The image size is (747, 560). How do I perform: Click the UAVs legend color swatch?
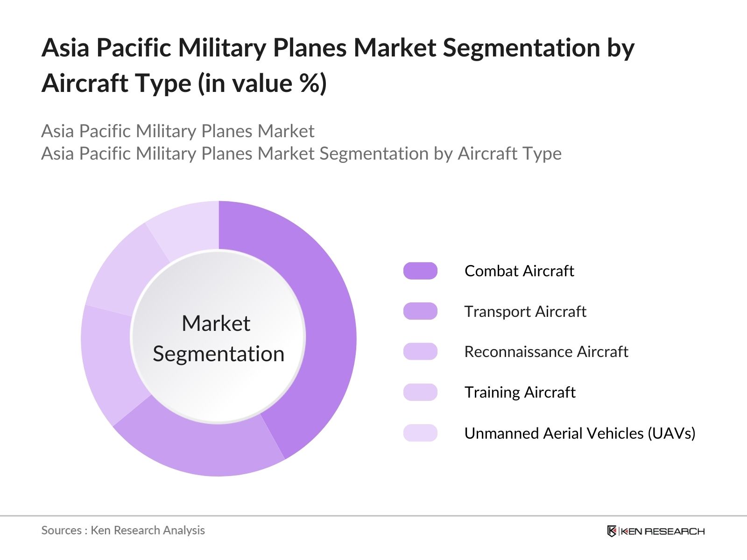(x=420, y=433)
